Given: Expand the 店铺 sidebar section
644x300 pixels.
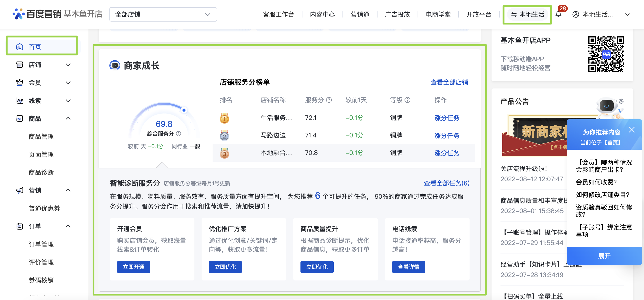Looking at the screenshot, I should tap(68, 65).
